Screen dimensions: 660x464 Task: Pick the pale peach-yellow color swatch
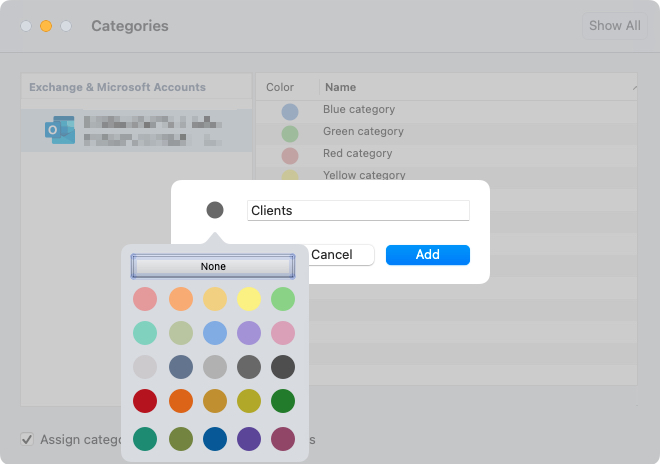pyautogui.click(x=215, y=299)
